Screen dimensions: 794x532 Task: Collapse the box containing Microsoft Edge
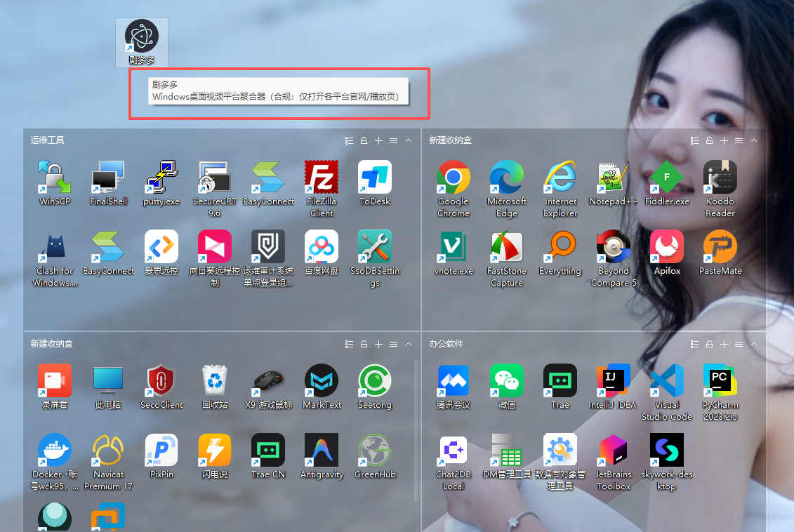(753, 140)
